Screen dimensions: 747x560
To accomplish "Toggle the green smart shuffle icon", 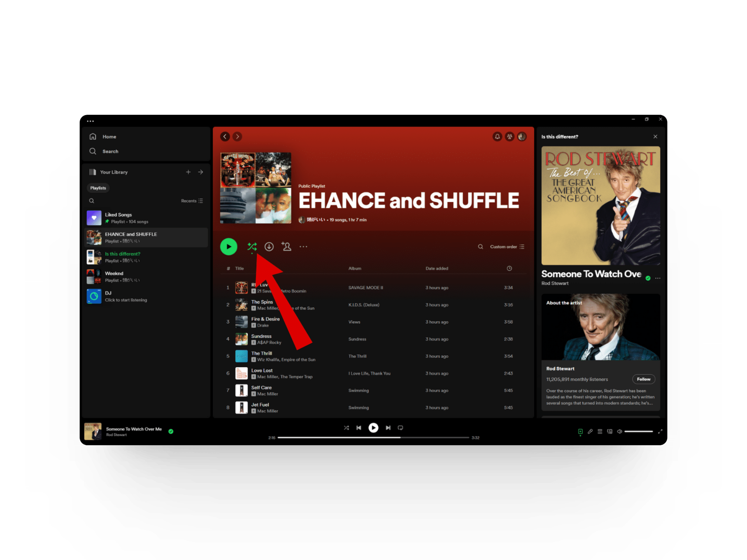I will 252,247.
